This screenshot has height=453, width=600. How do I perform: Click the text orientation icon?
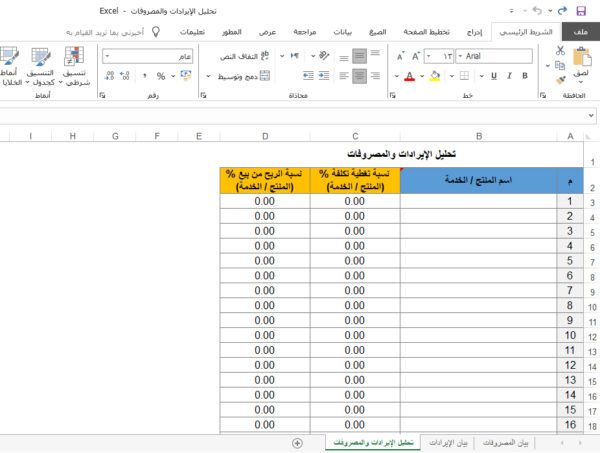pos(324,56)
